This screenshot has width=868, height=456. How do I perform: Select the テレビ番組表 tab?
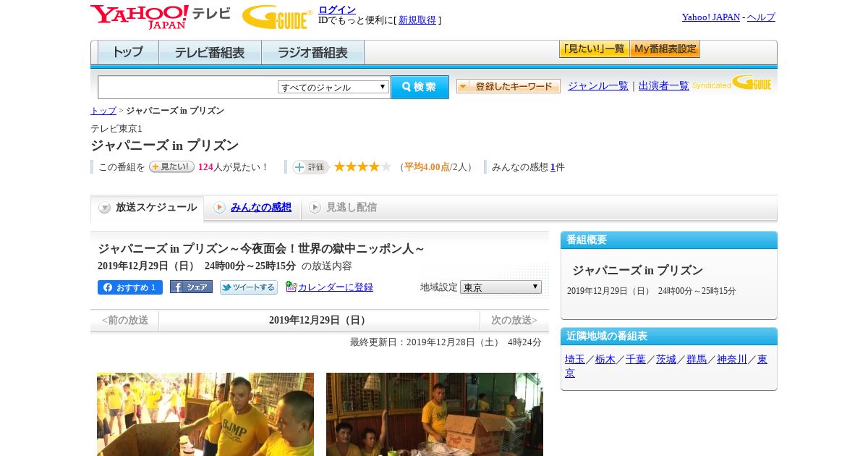[210, 53]
